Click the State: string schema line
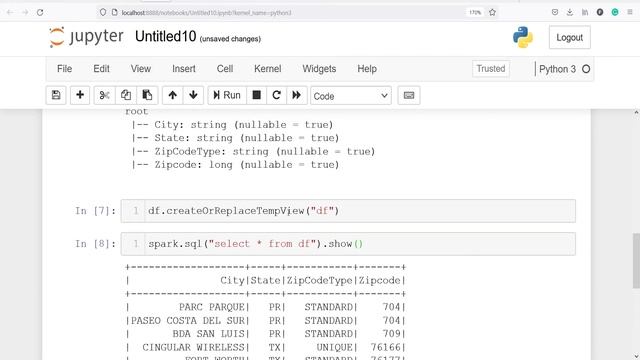The height and width of the screenshot is (360, 640). [235, 138]
